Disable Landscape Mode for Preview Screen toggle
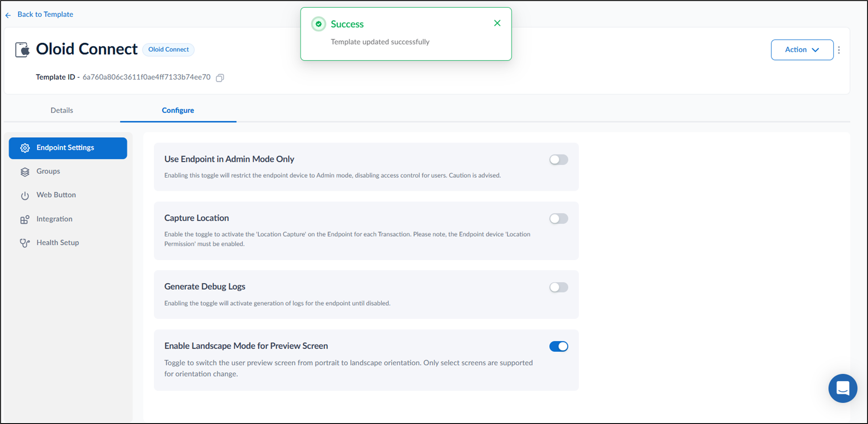The width and height of the screenshot is (868, 424). coord(559,346)
